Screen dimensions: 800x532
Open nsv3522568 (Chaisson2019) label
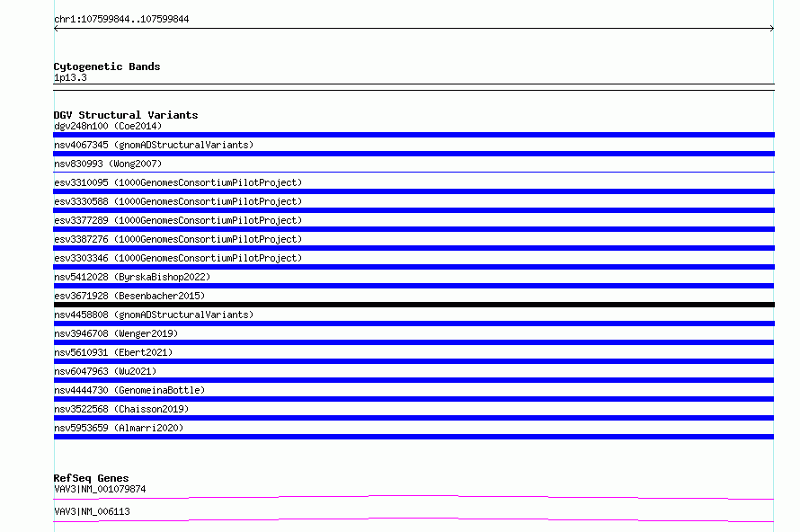pos(121,409)
